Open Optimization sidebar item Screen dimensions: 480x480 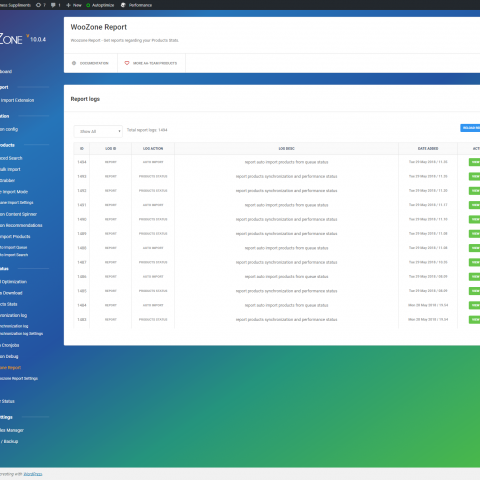click(13, 282)
